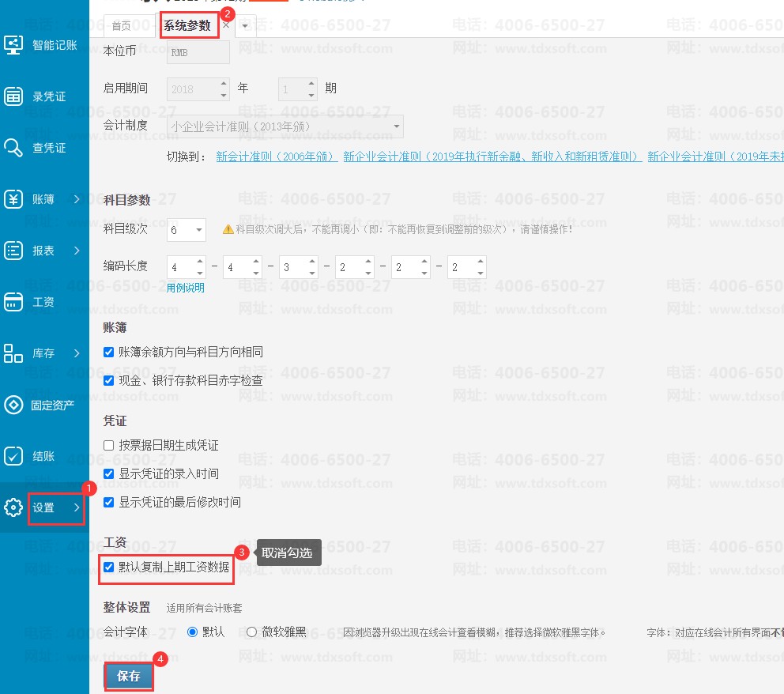Click the 报表 list icon
The height and width of the screenshot is (694, 784).
(13, 251)
